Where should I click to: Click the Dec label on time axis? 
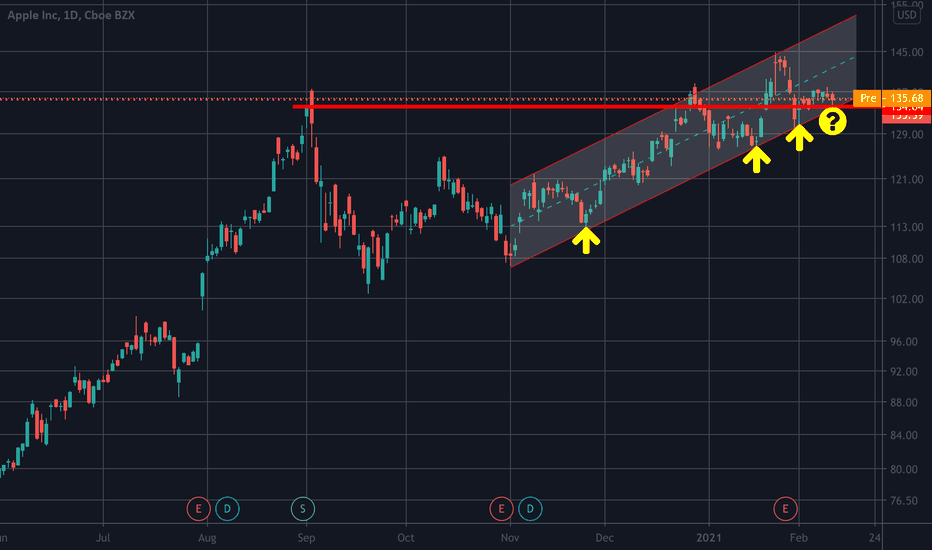tap(604, 538)
